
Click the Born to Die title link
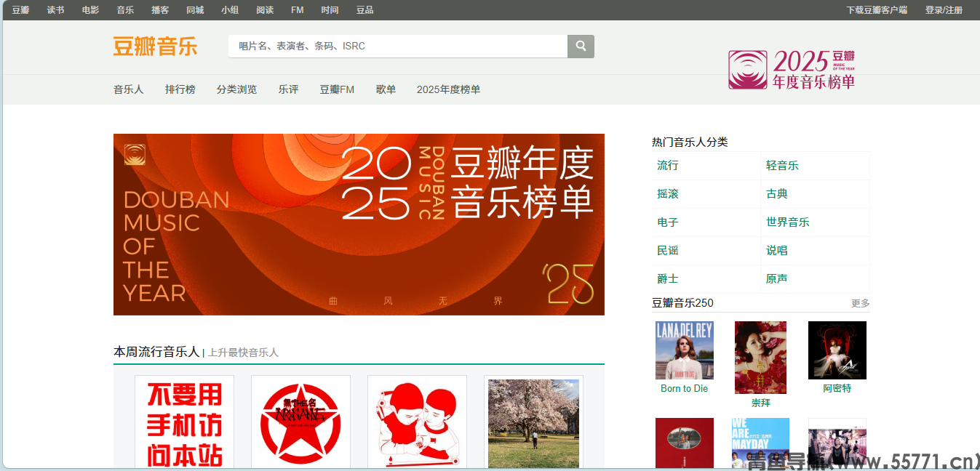click(685, 389)
